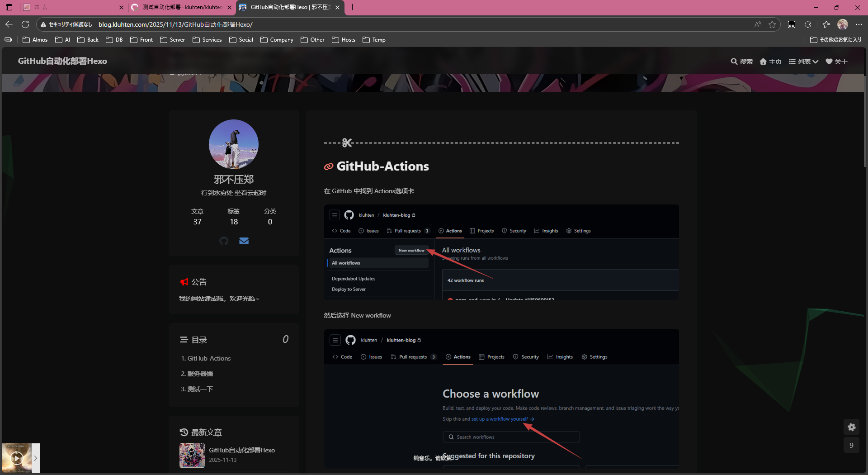The height and width of the screenshot is (475, 868).
Task: Open the floating settings gear button
Action: tap(851, 427)
